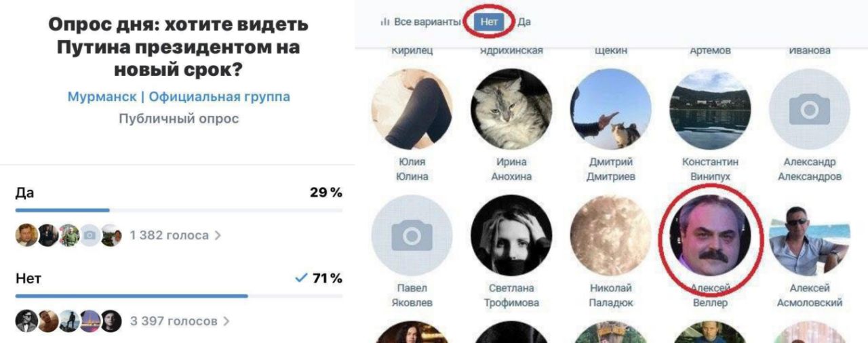Open Юлия Юлина's avatar
The image size is (868, 343).
click(412, 108)
